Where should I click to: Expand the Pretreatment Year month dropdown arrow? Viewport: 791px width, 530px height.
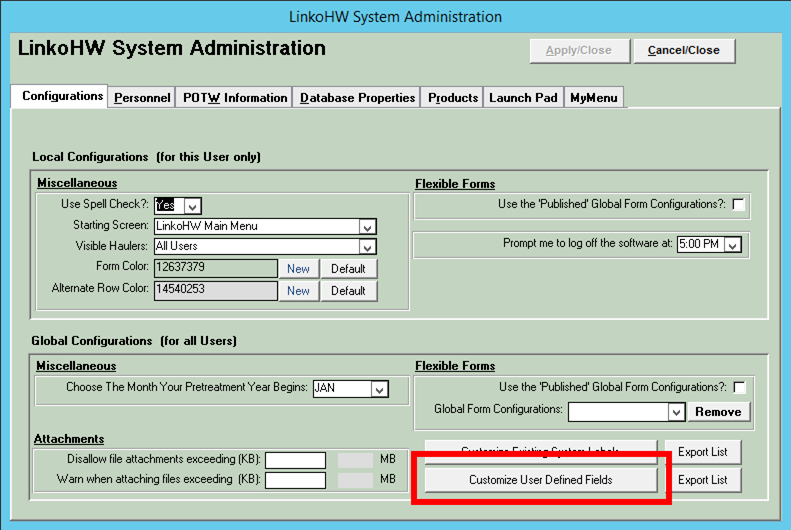(x=379, y=389)
